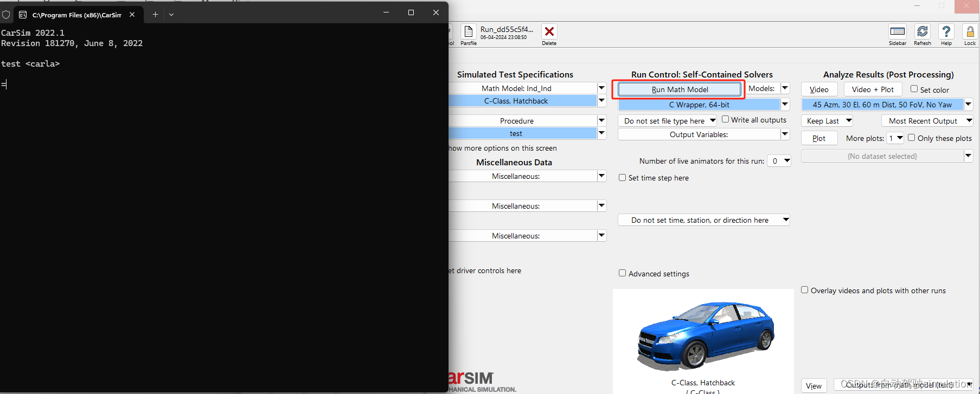Viewport: 980px width, 394px height.
Task: Open test procedure dataset dropdown arrow
Action: point(601,133)
